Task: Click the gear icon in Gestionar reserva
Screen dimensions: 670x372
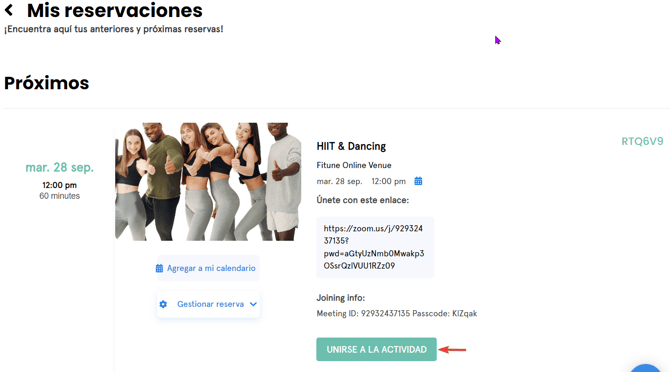Action: click(163, 304)
